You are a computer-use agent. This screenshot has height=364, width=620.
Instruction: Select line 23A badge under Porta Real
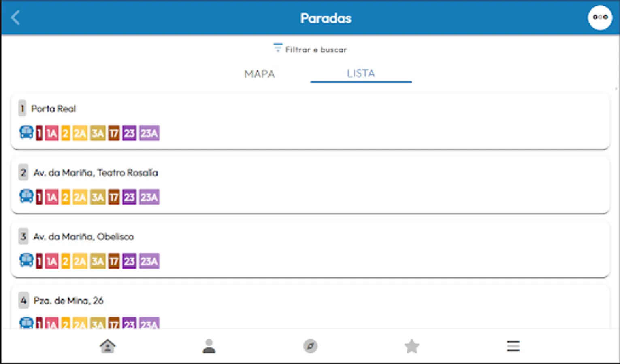coord(149,133)
